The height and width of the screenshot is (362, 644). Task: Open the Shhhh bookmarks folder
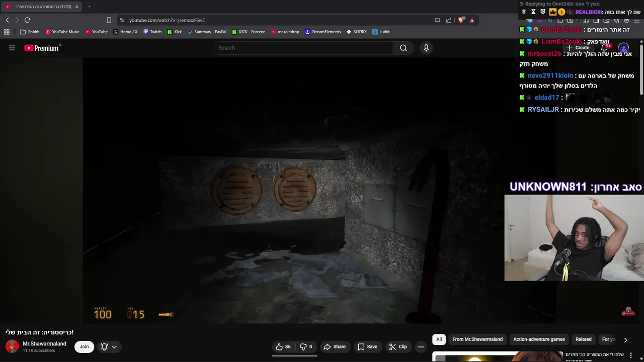click(30, 32)
